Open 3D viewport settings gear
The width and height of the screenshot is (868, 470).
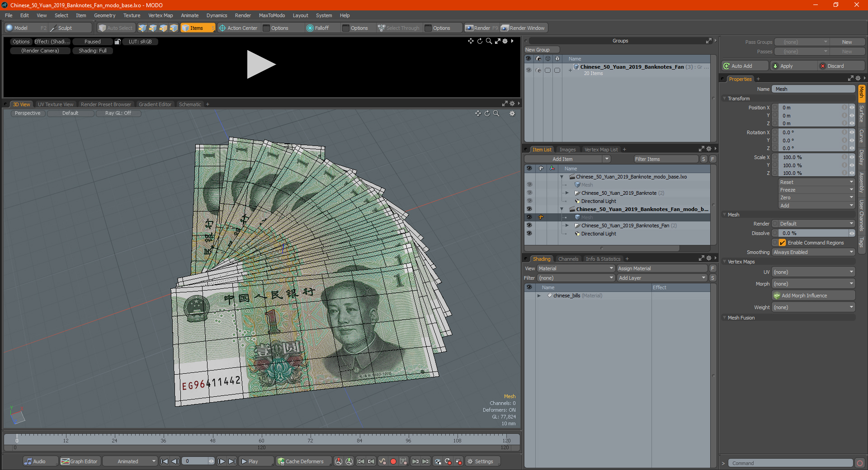[512, 113]
